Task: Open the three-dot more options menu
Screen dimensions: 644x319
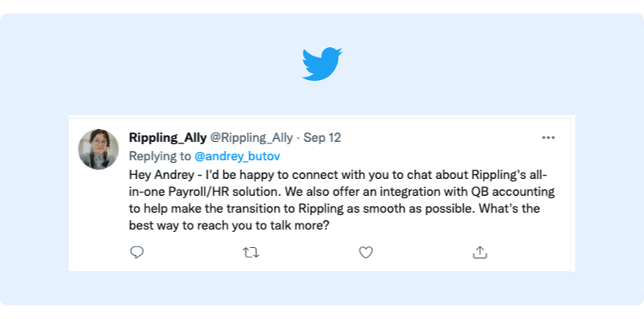Action: 548,138
